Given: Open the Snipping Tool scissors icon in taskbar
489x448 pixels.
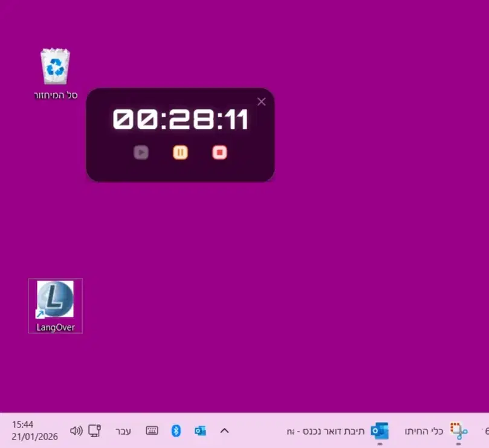Looking at the screenshot, I should coord(459,430).
